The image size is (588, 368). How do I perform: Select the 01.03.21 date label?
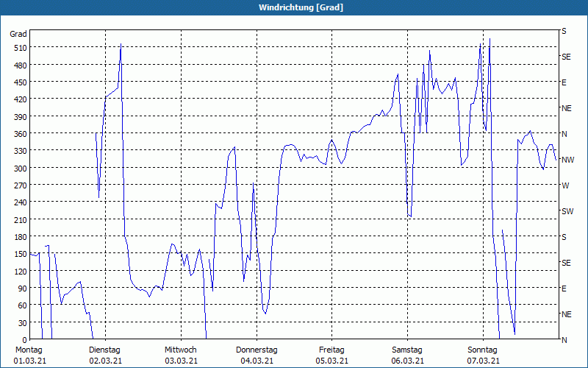click(30, 361)
